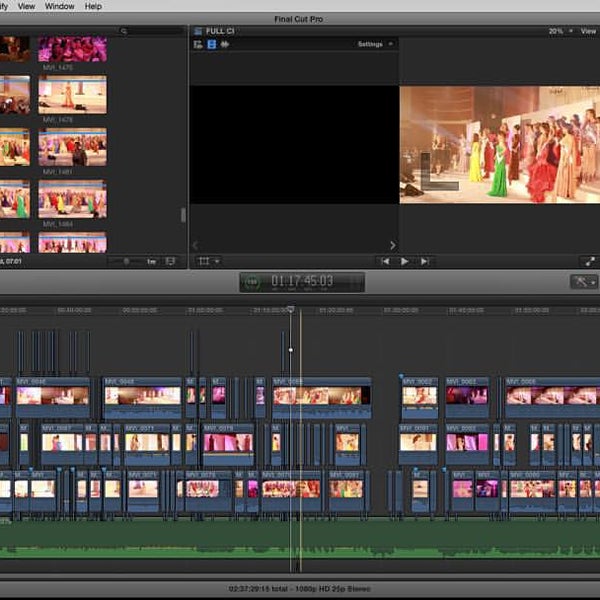This screenshot has height=600, width=600.
Task: Open the angle viewer Settings popup
Action: pyautogui.click(x=375, y=44)
